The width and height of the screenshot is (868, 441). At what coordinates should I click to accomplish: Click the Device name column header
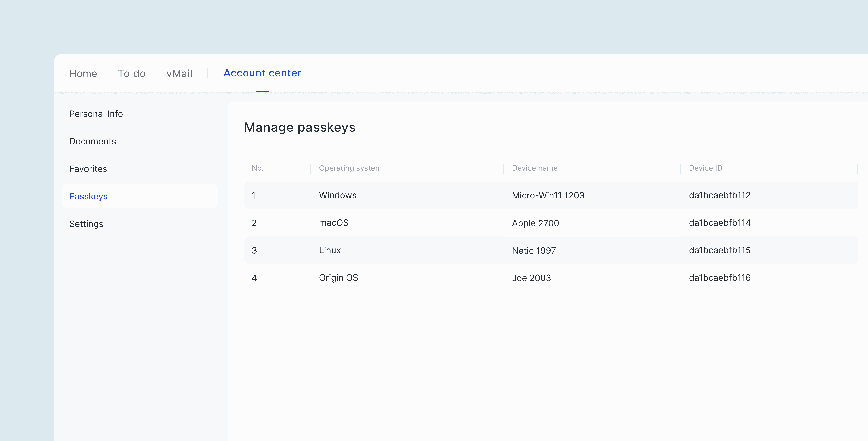pos(534,168)
